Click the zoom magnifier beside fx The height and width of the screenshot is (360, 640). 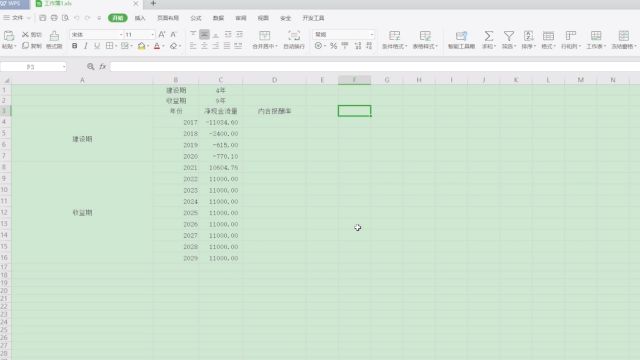tap(91, 67)
